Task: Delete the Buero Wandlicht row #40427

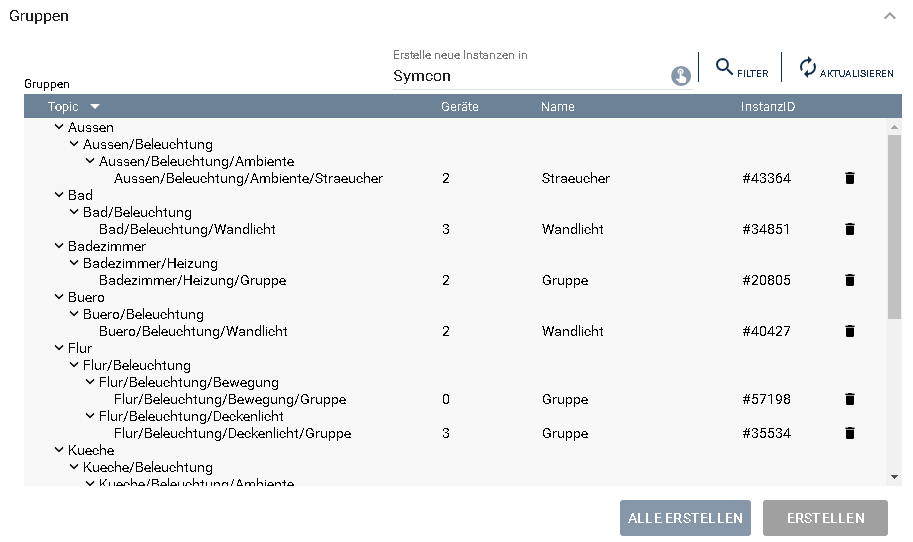Action: point(850,331)
